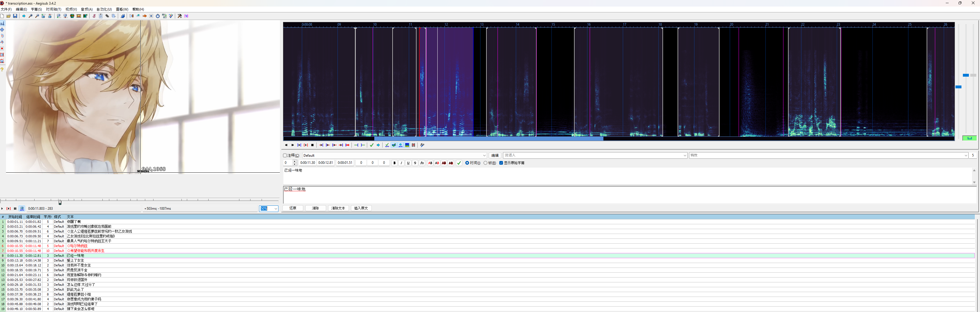Toggle the spectrum analyzer display icon

pyautogui.click(x=407, y=145)
